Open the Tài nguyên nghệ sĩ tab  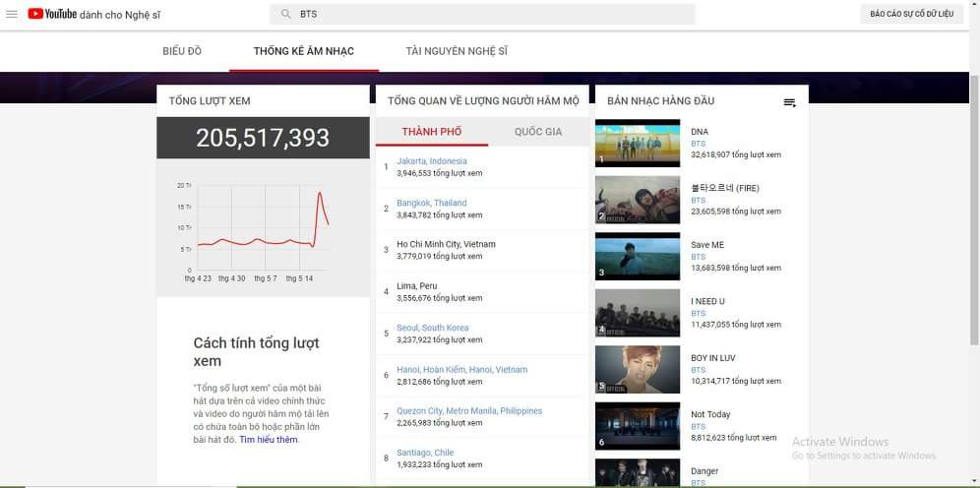(x=457, y=51)
